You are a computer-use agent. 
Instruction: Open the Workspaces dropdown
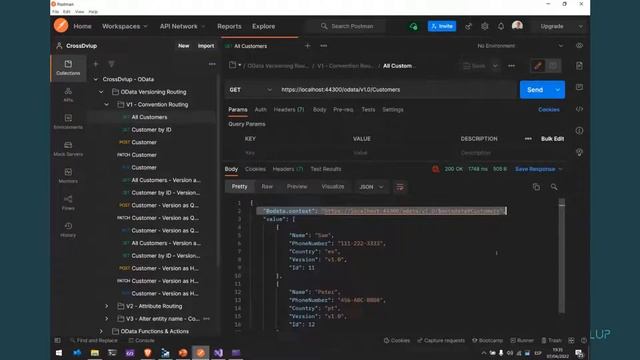[x=124, y=26]
